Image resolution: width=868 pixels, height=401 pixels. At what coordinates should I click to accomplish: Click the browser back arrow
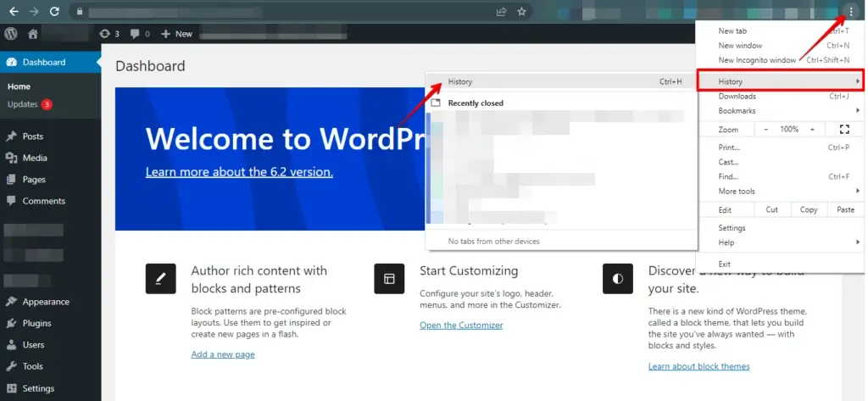[14, 11]
